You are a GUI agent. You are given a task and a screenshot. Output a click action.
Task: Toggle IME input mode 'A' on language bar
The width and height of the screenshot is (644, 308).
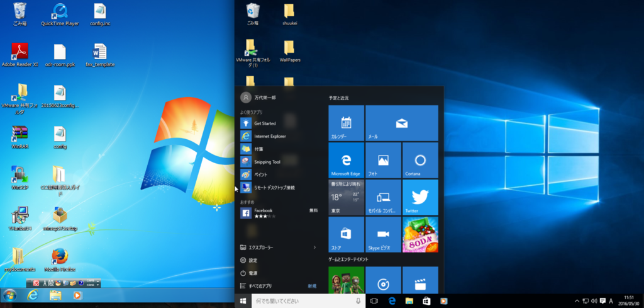[x=45, y=283]
